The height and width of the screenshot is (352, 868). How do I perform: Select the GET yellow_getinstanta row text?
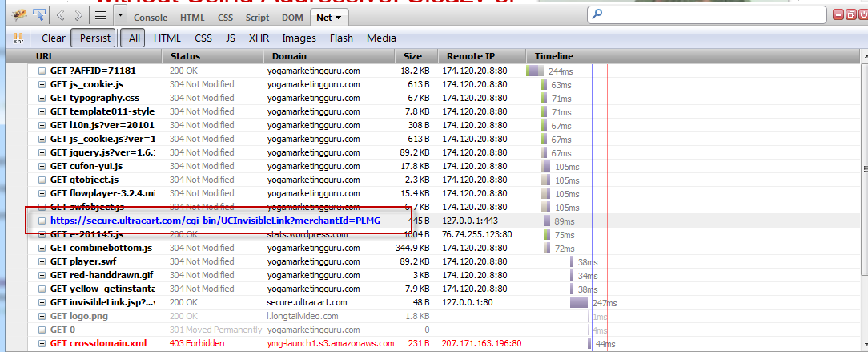[103, 288]
